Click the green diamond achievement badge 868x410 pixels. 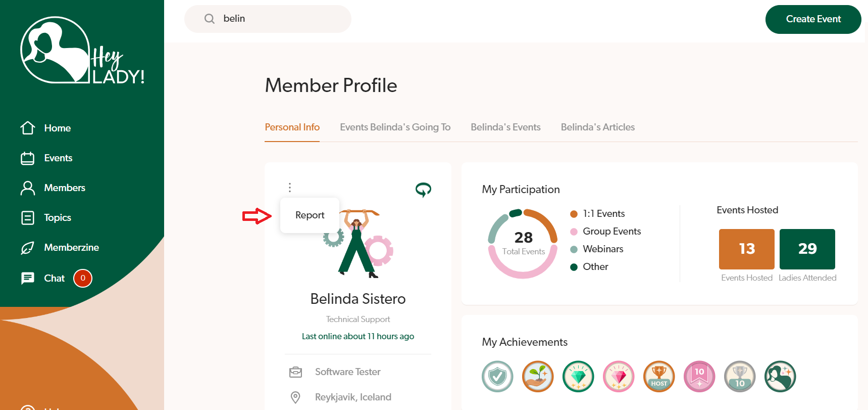point(578,377)
